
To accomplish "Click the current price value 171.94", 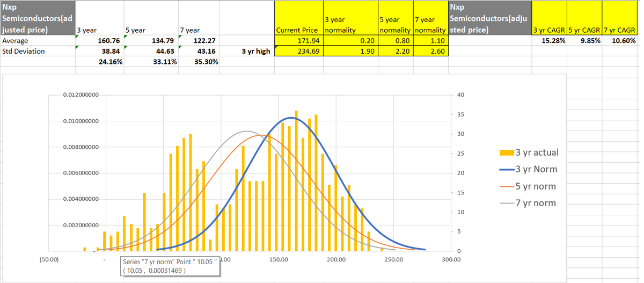I will click(298, 41).
